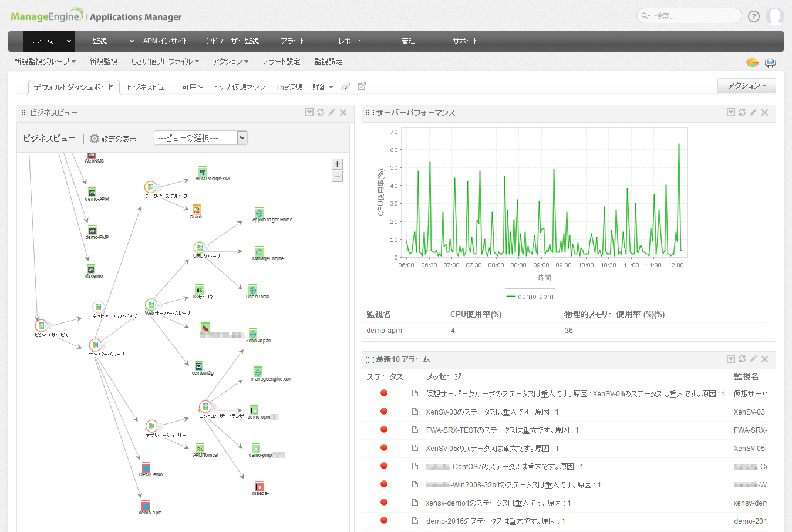Click the demo-PMP vm node icon
Image resolution: width=792 pixels, height=532 pixels.
click(92, 230)
